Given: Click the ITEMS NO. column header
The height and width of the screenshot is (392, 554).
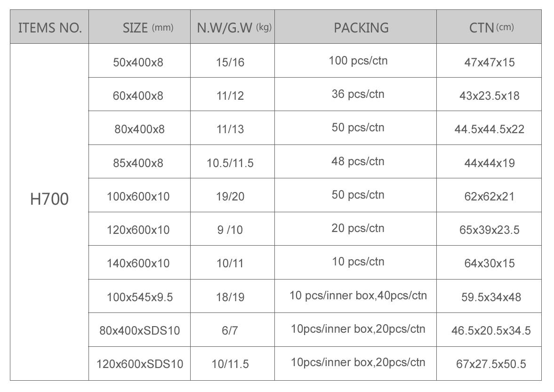Looking at the screenshot, I should coord(49,27).
